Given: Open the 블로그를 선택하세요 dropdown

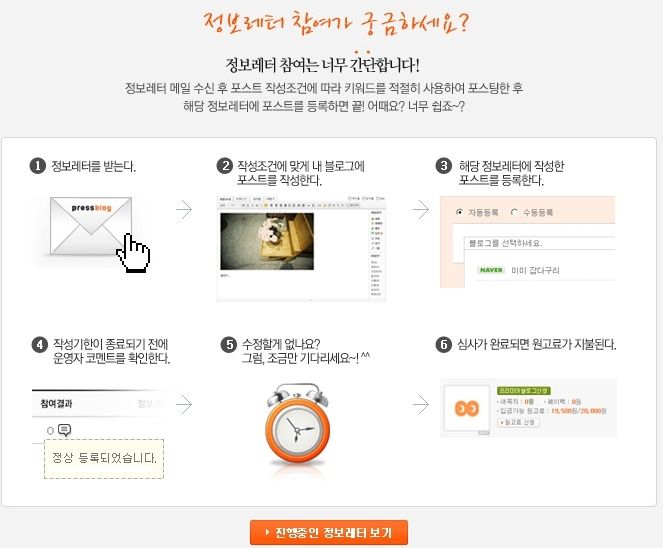Looking at the screenshot, I should [540, 243].
